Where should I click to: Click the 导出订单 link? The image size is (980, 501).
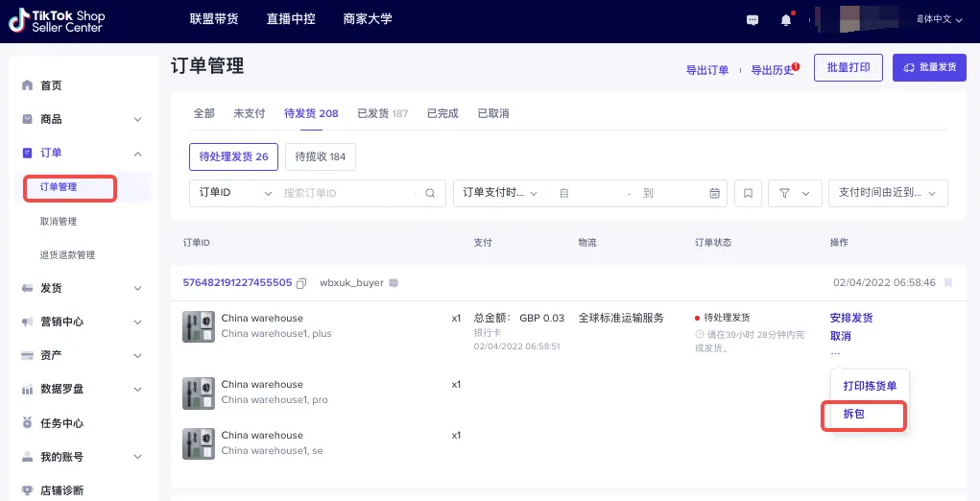[707, 70]
